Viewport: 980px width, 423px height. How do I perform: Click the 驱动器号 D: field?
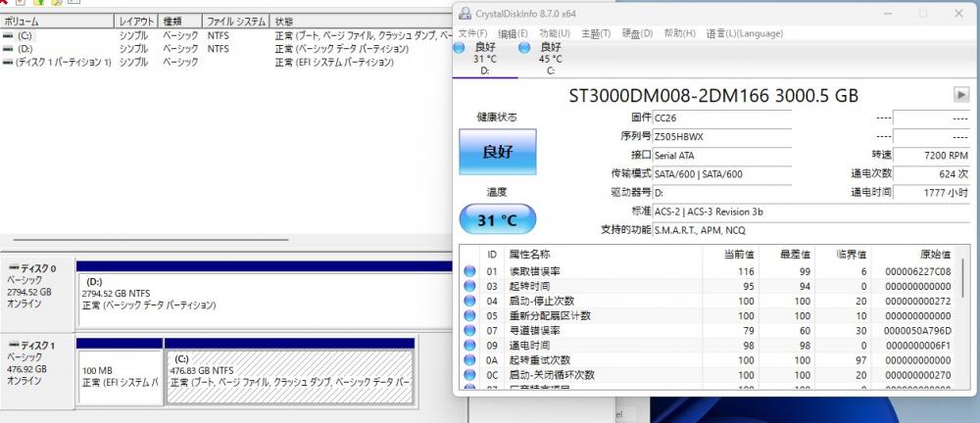pyautogui.click(x=722, y=193)
